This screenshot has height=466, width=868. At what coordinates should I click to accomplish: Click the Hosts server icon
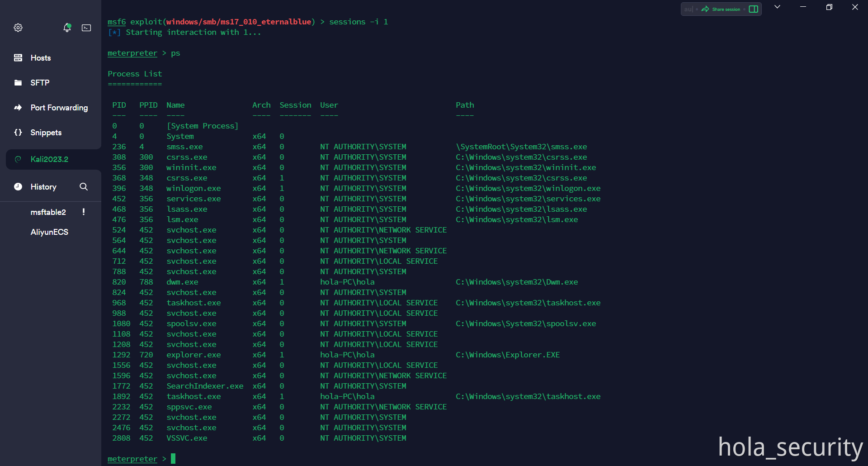point(18,58)
